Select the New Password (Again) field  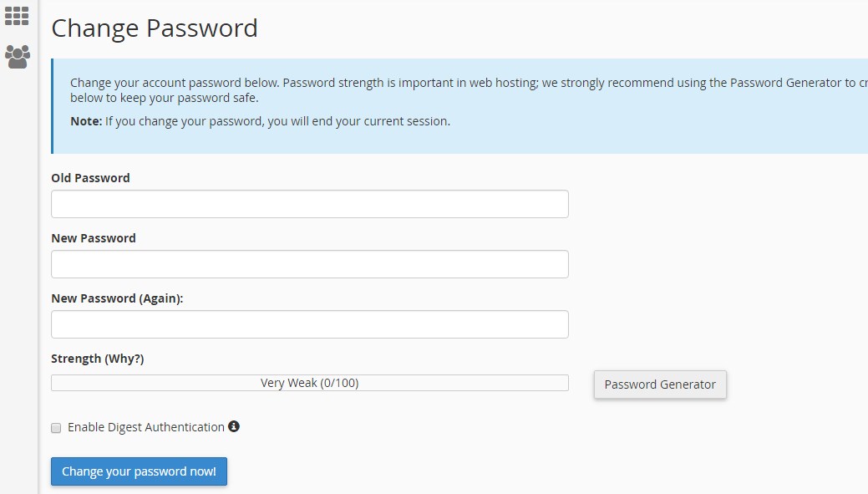click(x=309, y=323)
